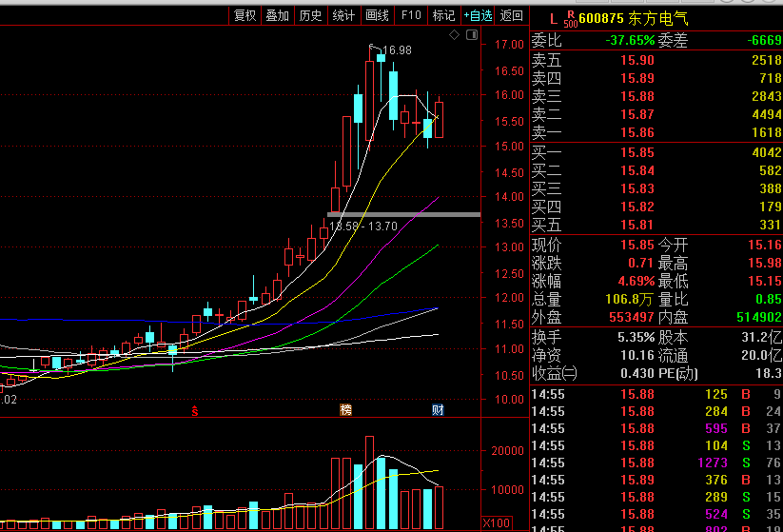783x532 pixels.
Task: Select the 画线 drawing tools item
Action: (377, 15)
